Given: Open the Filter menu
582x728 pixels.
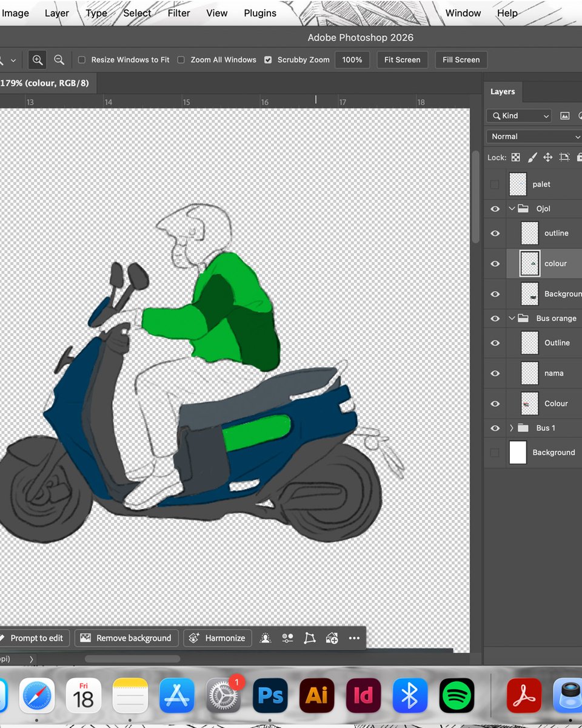Looking at the screenshot, I should coord(178,13).
